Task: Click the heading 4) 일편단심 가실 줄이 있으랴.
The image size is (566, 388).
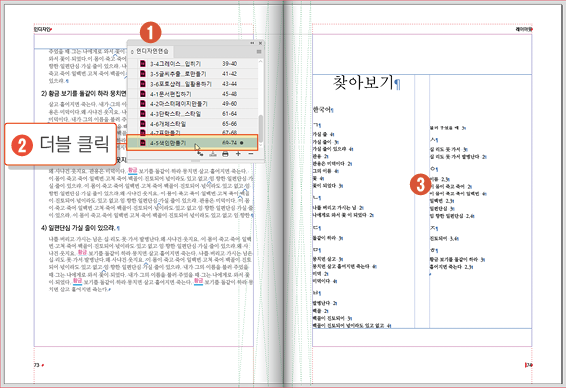Action: 78,228
